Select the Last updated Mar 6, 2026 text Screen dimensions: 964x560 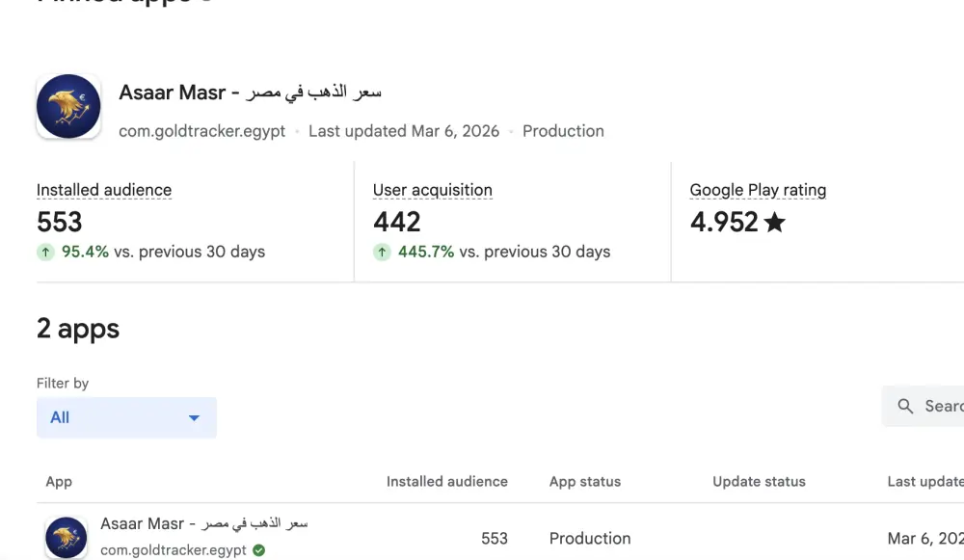404,131
